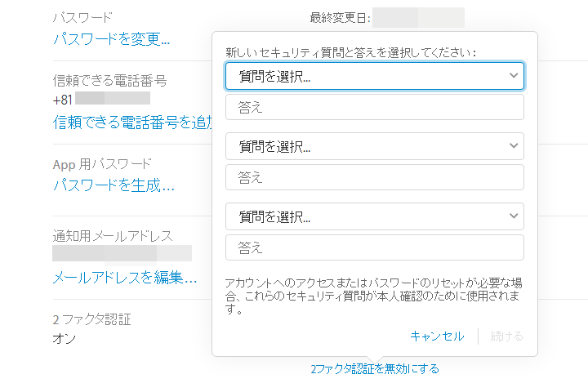Click the blurred notification email address
Screen dimensions: 588x392
pyautogui.click(x=122, y=253)
